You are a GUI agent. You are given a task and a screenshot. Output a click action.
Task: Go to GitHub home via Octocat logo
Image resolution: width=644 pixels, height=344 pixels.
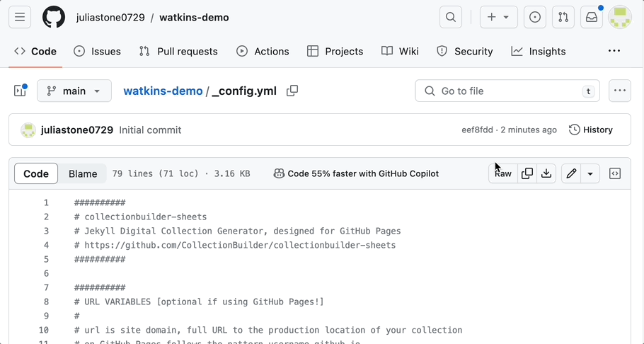pyautogui.click(x=54, y=17)
